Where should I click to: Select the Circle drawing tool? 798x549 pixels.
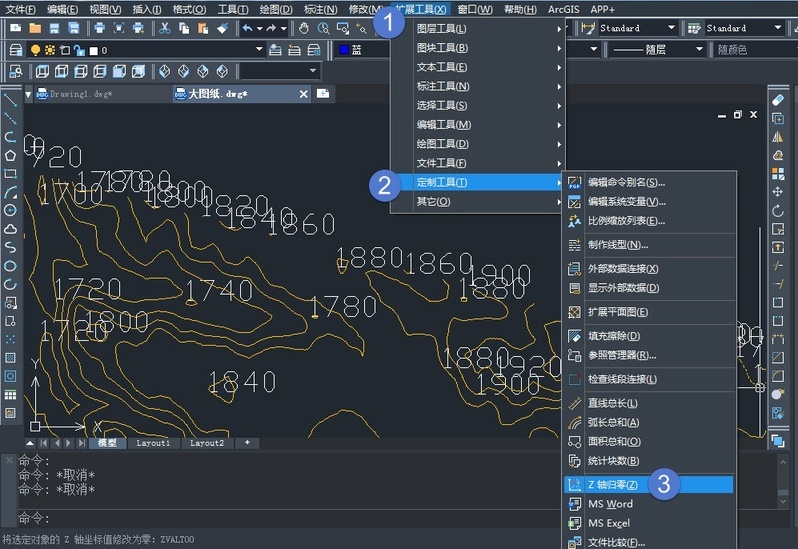pyautogui.click(x=10, y=210)
